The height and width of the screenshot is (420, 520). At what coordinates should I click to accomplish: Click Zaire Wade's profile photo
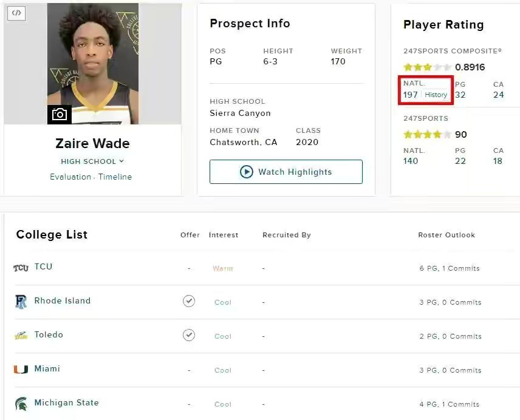point(93,61)
